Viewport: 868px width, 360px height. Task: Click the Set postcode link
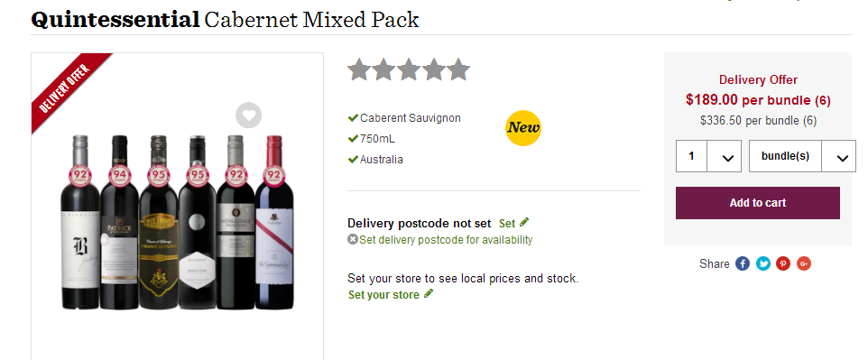pos(507,223)
